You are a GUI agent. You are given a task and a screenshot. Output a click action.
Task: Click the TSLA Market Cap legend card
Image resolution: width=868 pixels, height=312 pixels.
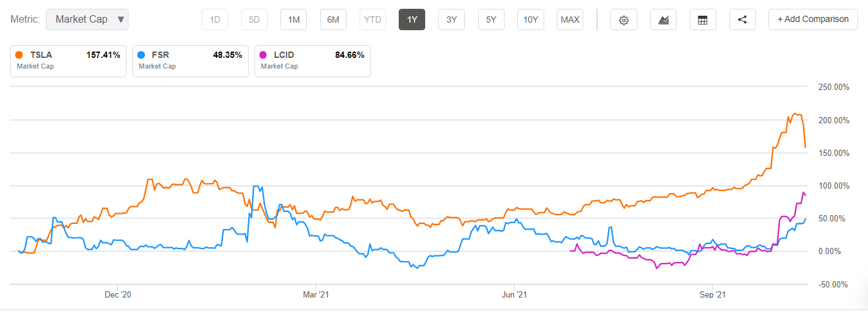pyautogui.click(x=68, y=60)
